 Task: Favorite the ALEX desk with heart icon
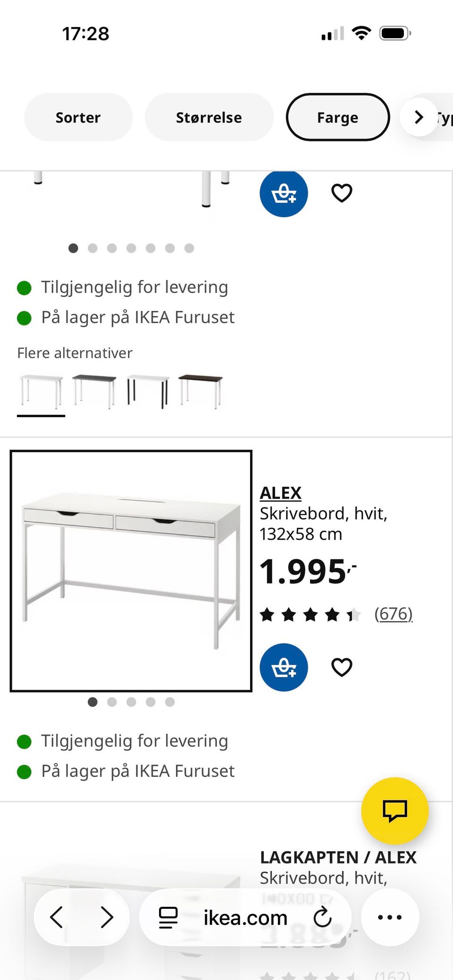tap(342, 667)
